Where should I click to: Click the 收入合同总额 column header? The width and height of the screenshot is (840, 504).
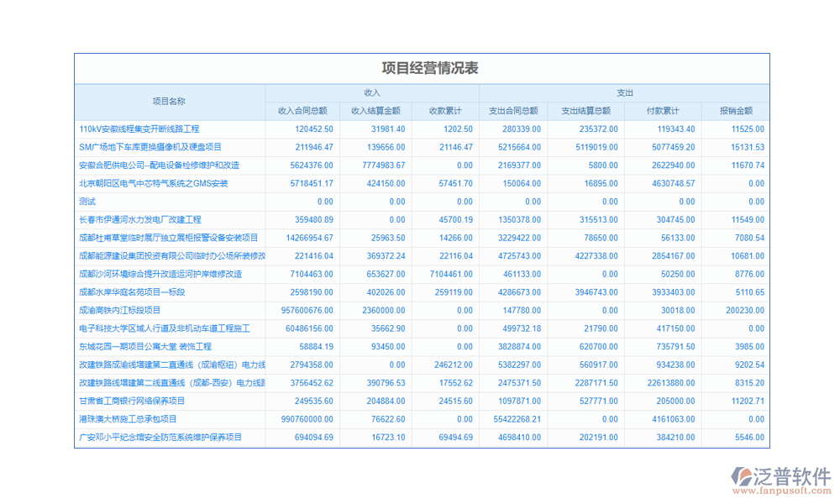coord(302,111)
